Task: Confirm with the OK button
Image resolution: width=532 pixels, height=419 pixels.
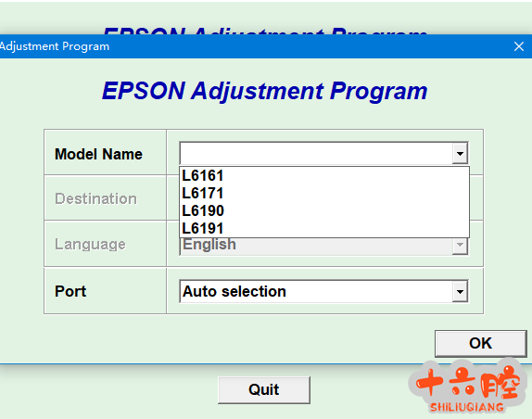Action: [480, 343]
